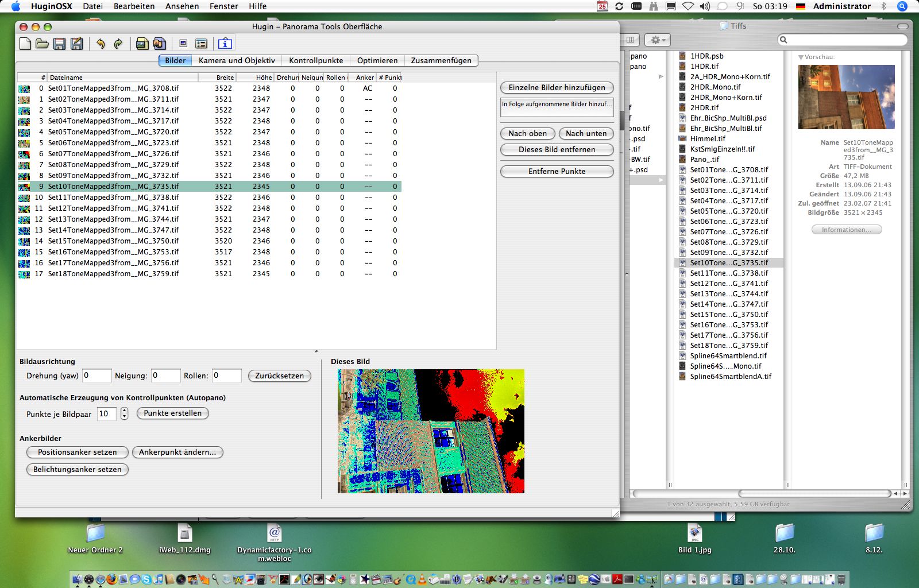This screenshot has height=588, width=919.
Task: Collapse the Vorschau disclosure triangle
Action: [801, 57]
